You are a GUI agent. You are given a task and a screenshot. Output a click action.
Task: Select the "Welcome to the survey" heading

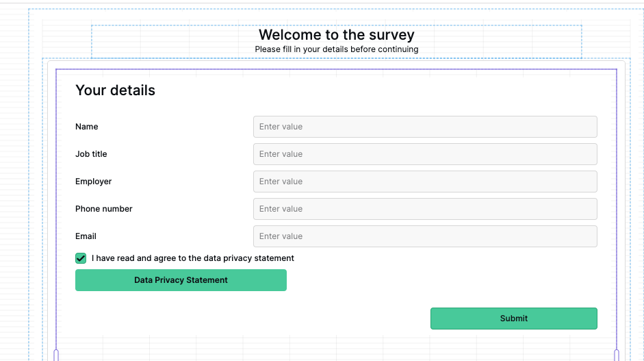[337, 34]
